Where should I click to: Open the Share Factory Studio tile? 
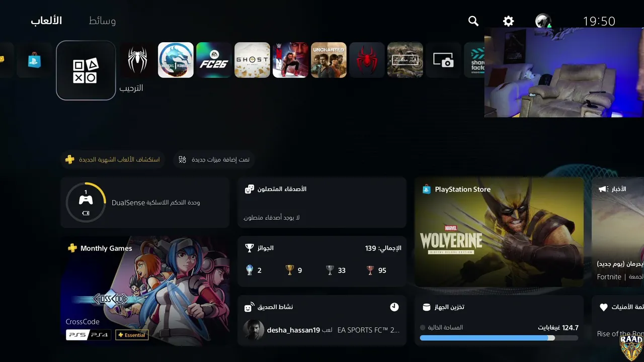[x=474, y=60]
